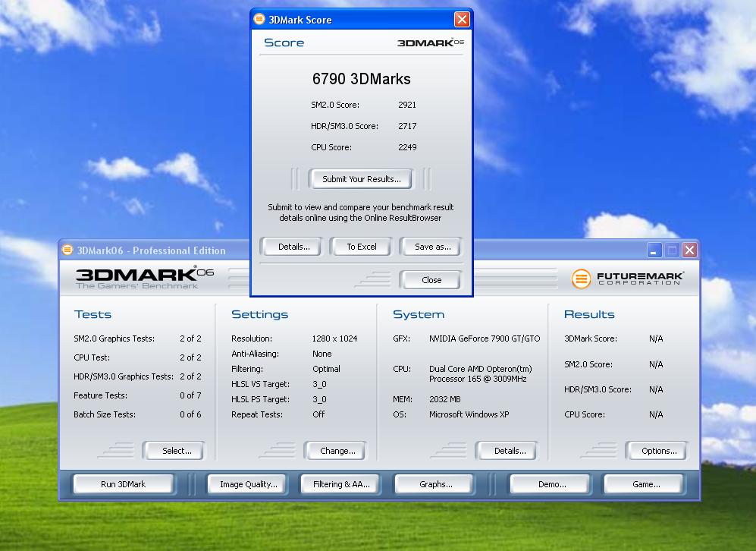The width and height of the screenshot is (756, 551).
Task: Launch the Demo button
Action: coord(551,484)
